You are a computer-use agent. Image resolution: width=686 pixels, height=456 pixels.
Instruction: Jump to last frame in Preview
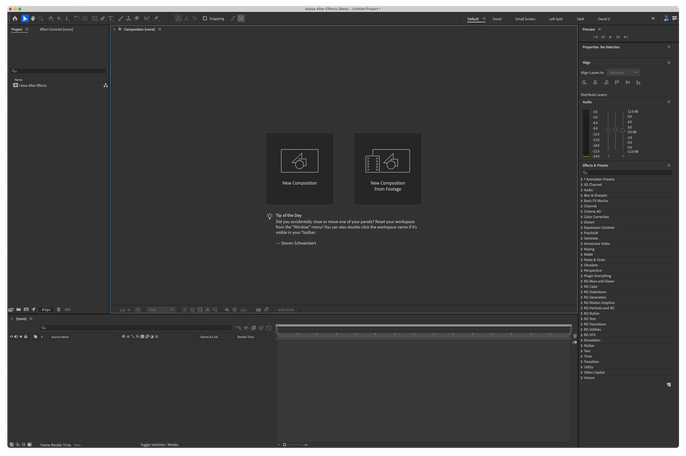pyautogui.click(x=626, y=37)
